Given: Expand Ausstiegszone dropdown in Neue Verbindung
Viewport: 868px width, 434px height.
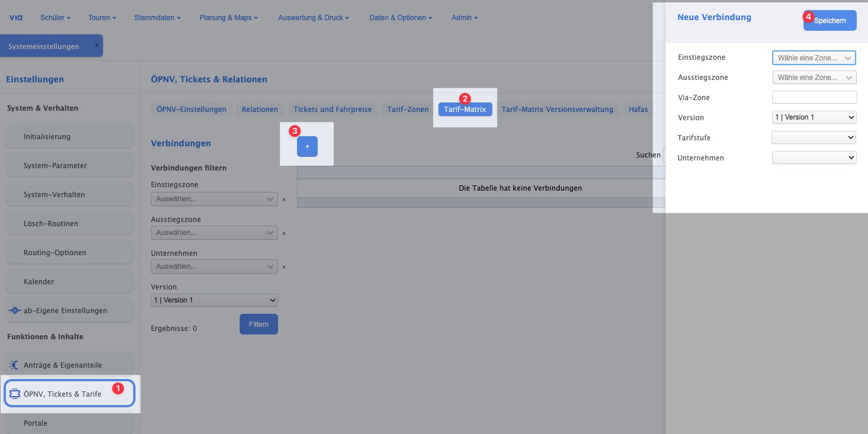Looking at the screenshot, I should point(814,78).
